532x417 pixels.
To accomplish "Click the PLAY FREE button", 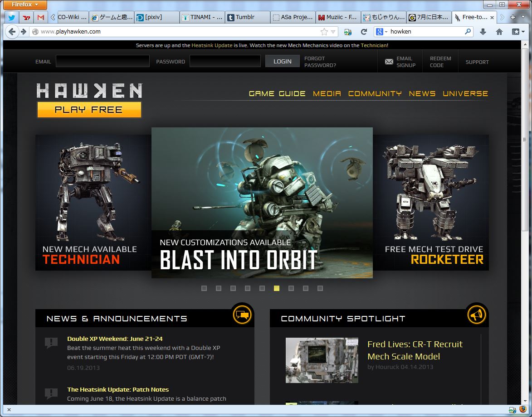I will pyautogui.click(x=89, y=110).
